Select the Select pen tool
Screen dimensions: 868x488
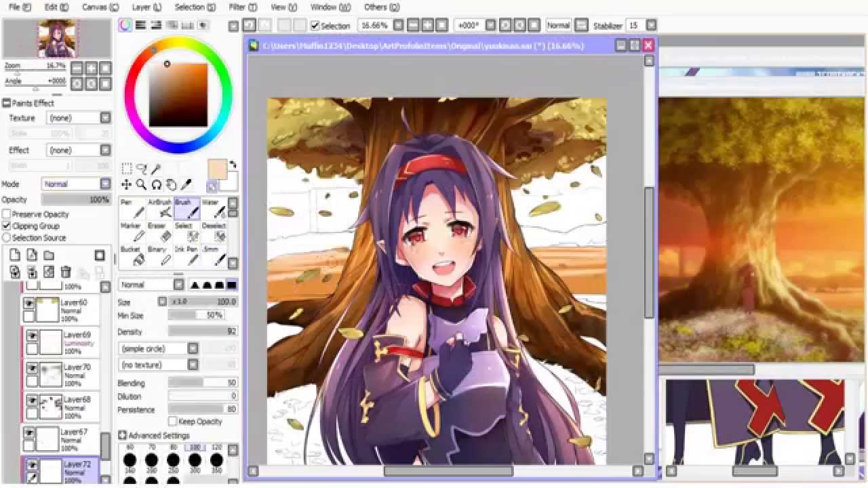(186, 232)
